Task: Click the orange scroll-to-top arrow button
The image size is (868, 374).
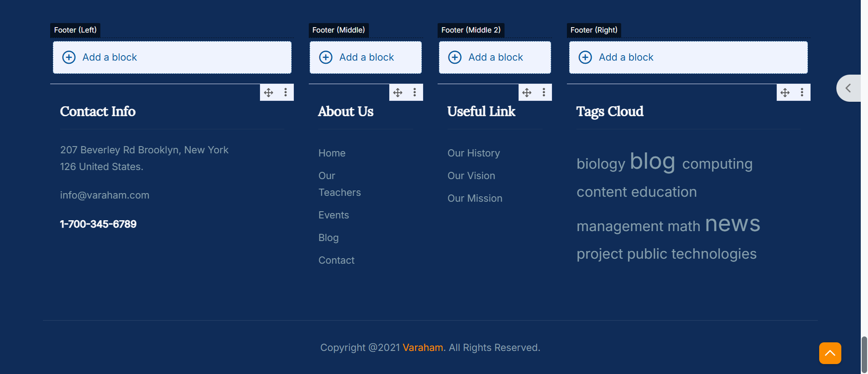Action: (830, 353)
